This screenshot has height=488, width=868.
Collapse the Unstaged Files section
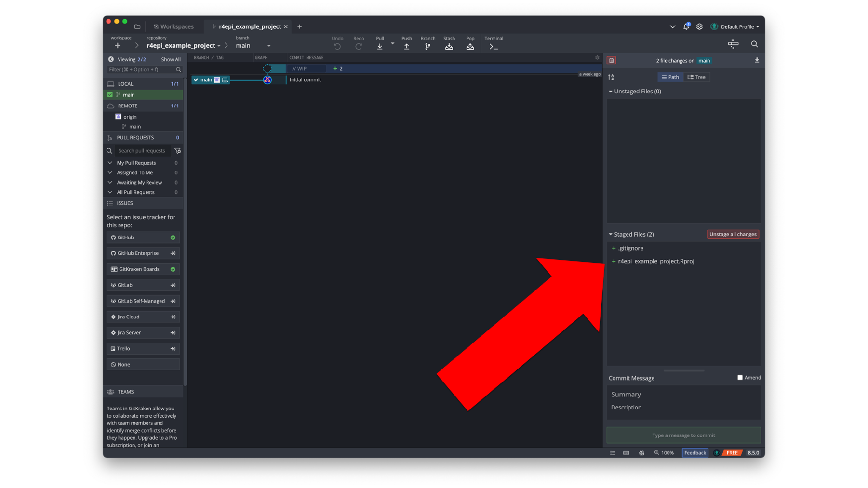[x=611, y=92]
